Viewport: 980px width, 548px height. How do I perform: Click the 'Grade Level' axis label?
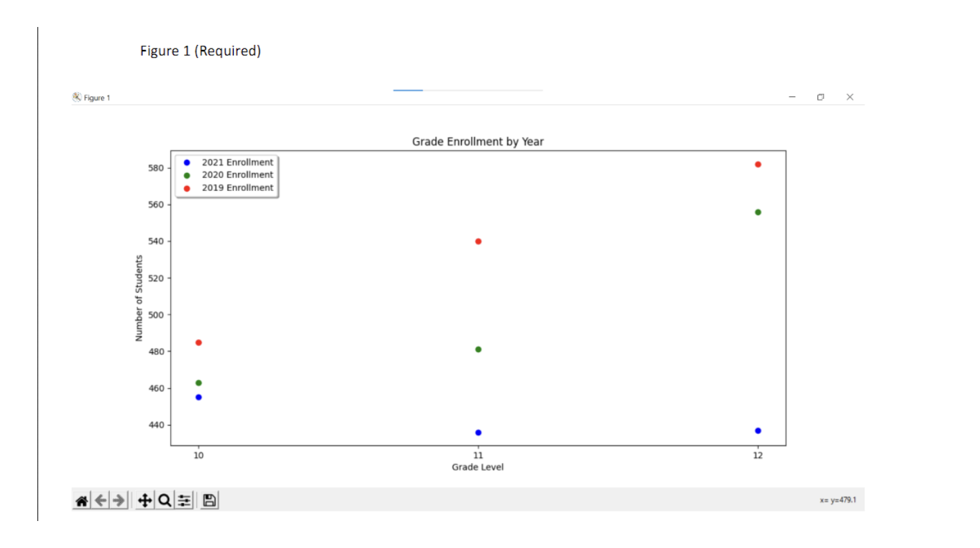click(x=478, y=467)
